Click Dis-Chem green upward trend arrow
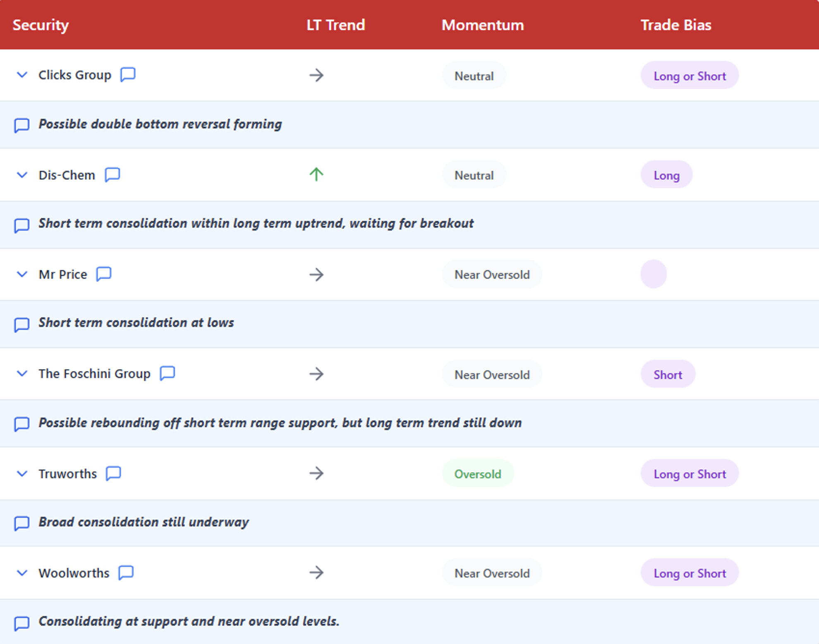 [316, 174]
